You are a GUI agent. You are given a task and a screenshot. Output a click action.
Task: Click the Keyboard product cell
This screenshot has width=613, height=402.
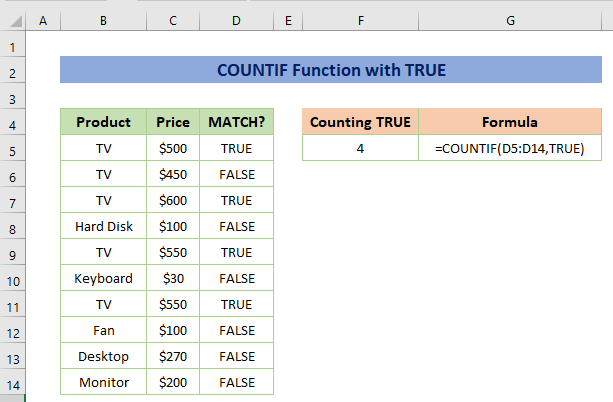click(104, 278)
